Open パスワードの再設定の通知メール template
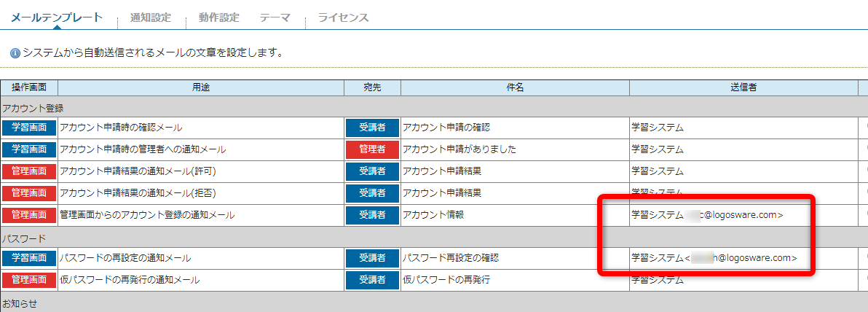868x312 pixels. pos(125,258)
